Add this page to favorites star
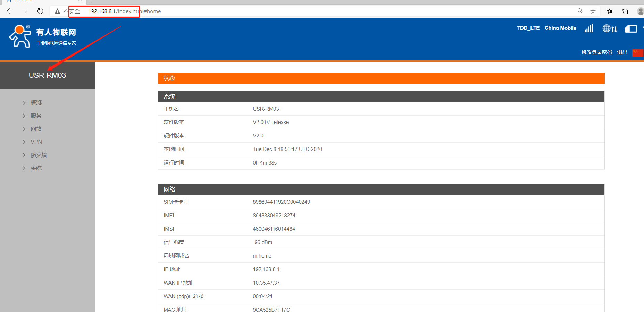The width and height of the screenshot is (644, 312). 593,11
